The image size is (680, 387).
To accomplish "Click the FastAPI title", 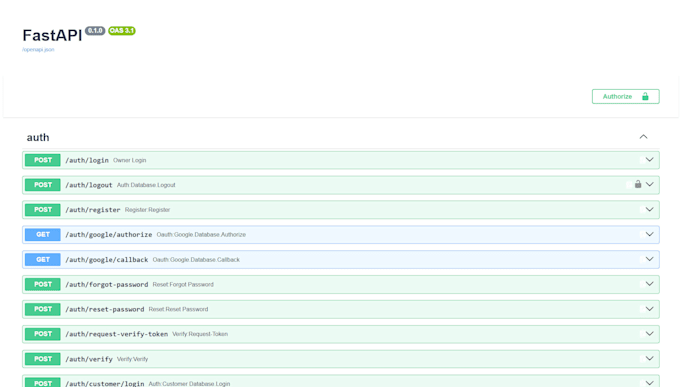I will (52, 35).
